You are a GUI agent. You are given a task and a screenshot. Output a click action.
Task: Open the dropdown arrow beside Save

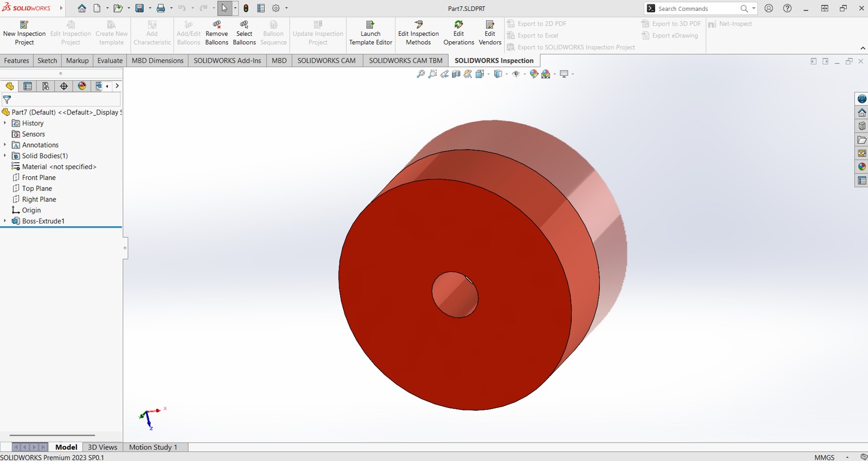tap(150, 8)
